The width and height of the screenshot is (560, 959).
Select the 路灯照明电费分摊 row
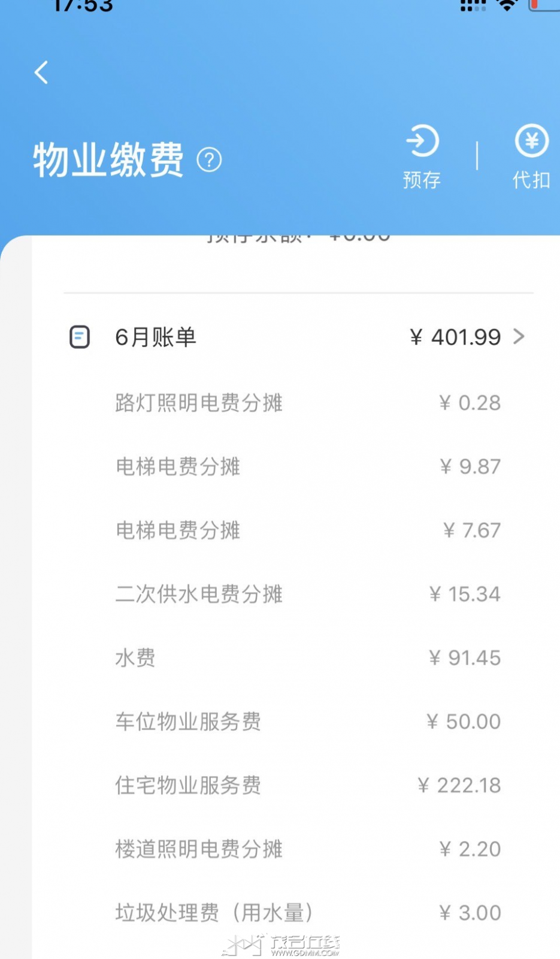pos(199,403)
